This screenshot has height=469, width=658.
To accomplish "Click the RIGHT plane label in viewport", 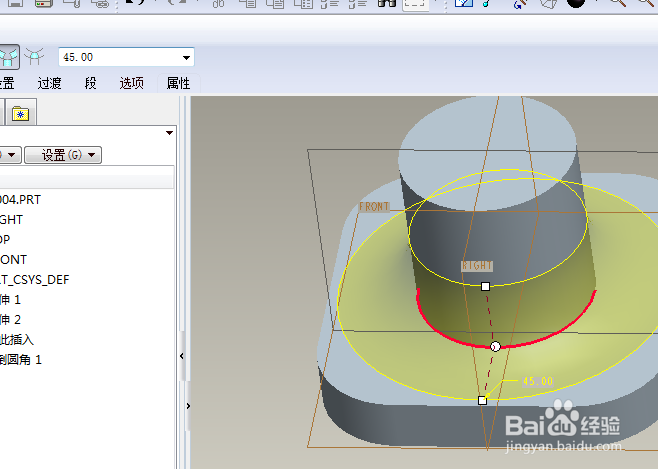I will click(477, 266).
